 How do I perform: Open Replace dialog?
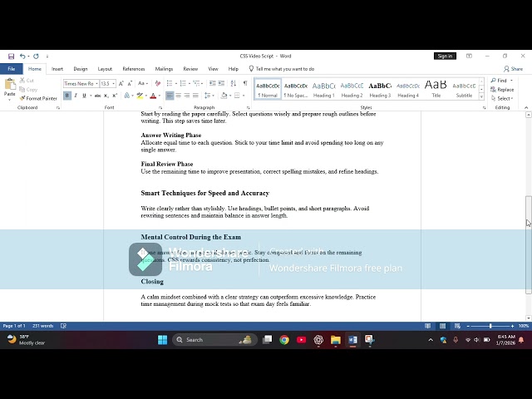[x=502, y=90]
